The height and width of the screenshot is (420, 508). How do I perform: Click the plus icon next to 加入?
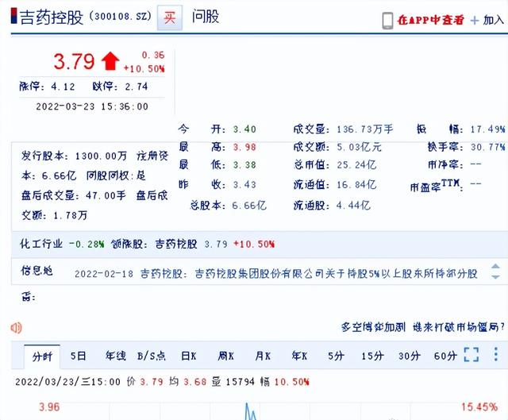click(x=475, y=21)
